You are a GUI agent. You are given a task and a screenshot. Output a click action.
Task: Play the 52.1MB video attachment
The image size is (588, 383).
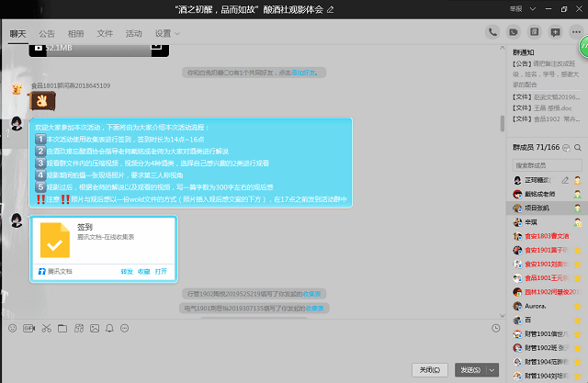pos(39,48)
